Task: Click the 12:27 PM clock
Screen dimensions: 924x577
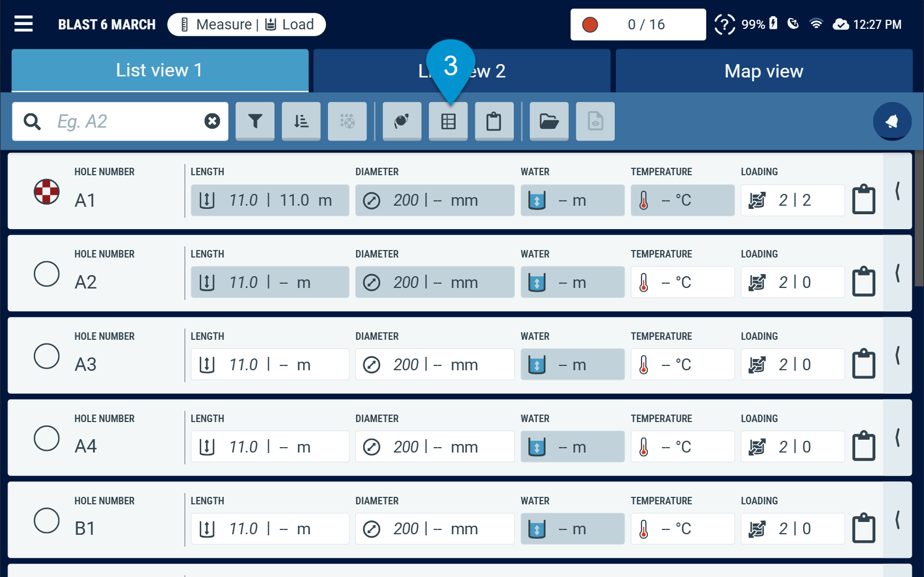Action: click(x=877, y=25)
